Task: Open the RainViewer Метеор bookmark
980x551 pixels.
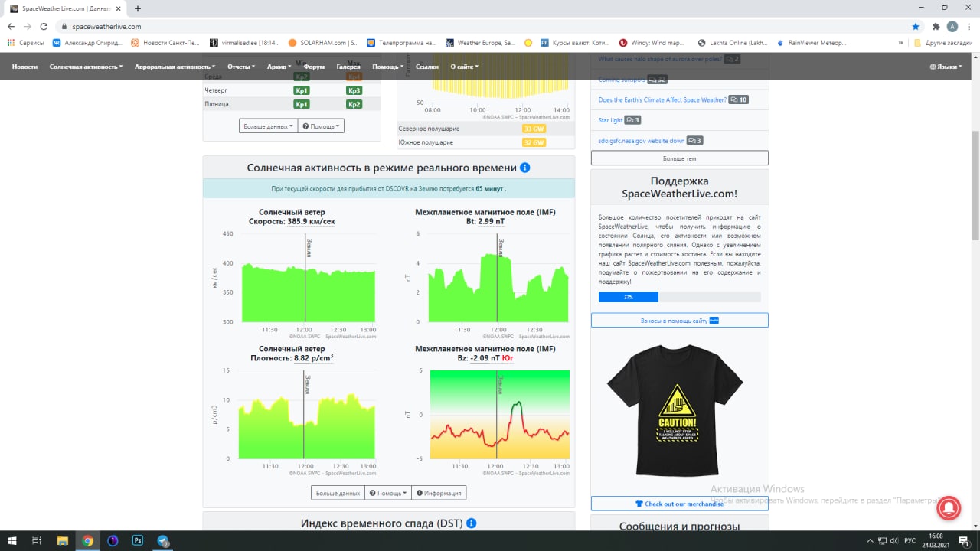Action: [811, 43]
